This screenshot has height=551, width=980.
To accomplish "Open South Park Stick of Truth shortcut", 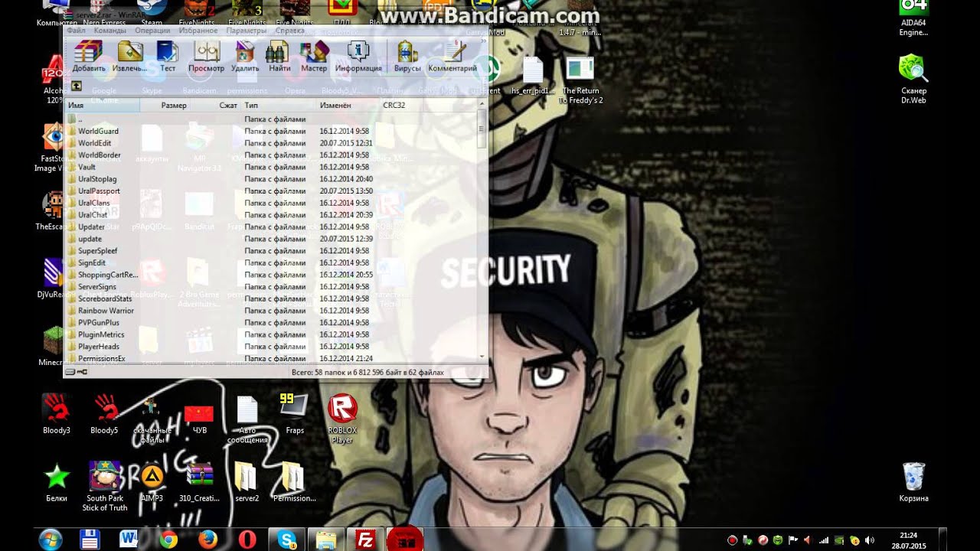I will [x=105, y=486].
